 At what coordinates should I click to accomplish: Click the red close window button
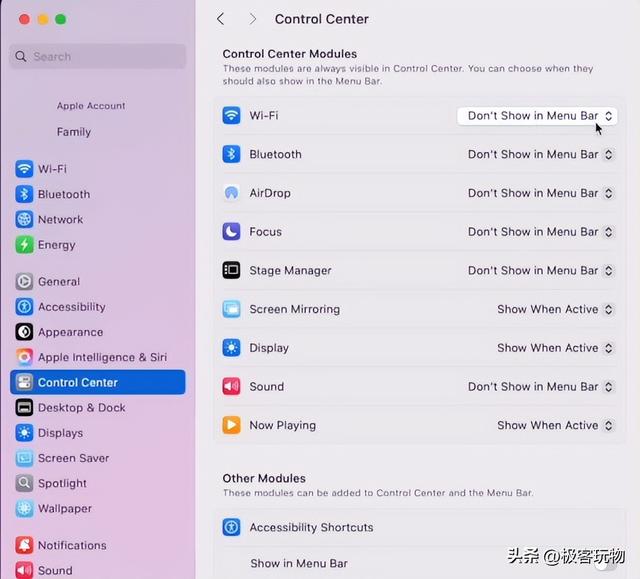[x=24, y=19]
